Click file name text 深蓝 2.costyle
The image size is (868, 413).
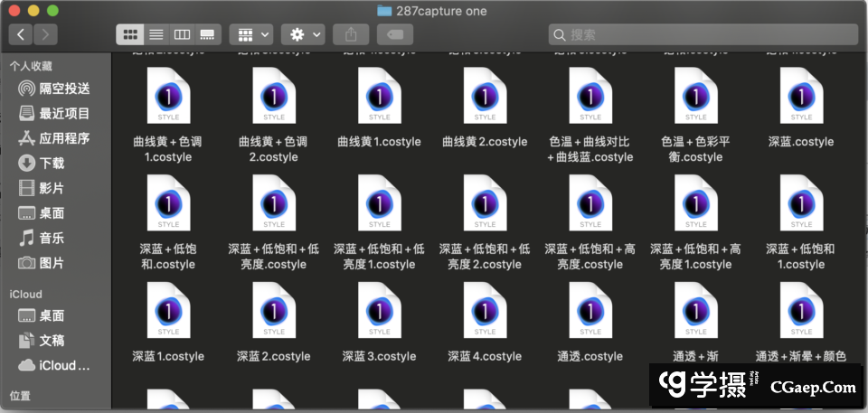click(x=273, y=357)
